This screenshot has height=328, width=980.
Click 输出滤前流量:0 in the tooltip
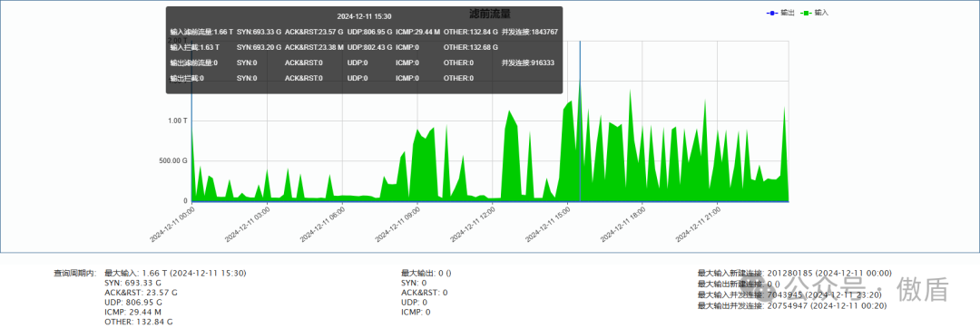pos(194,63)
